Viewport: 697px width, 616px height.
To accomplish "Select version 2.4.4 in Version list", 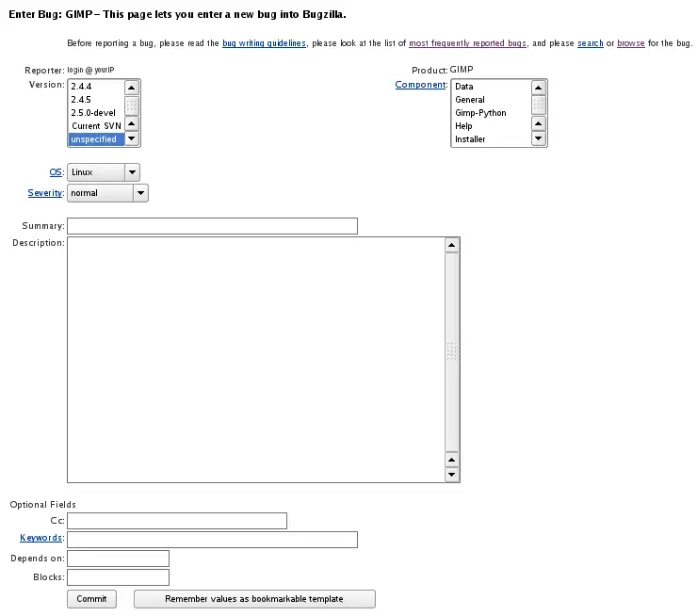I will tap(95, 87).
